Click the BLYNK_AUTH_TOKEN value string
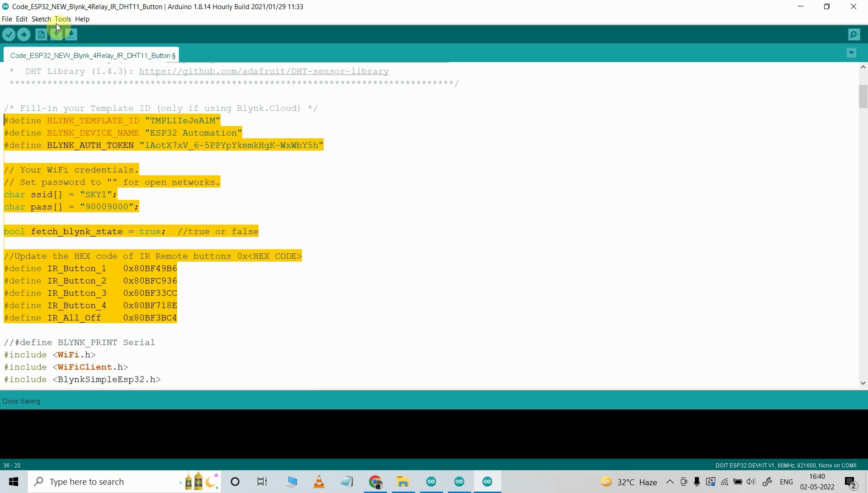868x493 pixels. coord(231,145)
